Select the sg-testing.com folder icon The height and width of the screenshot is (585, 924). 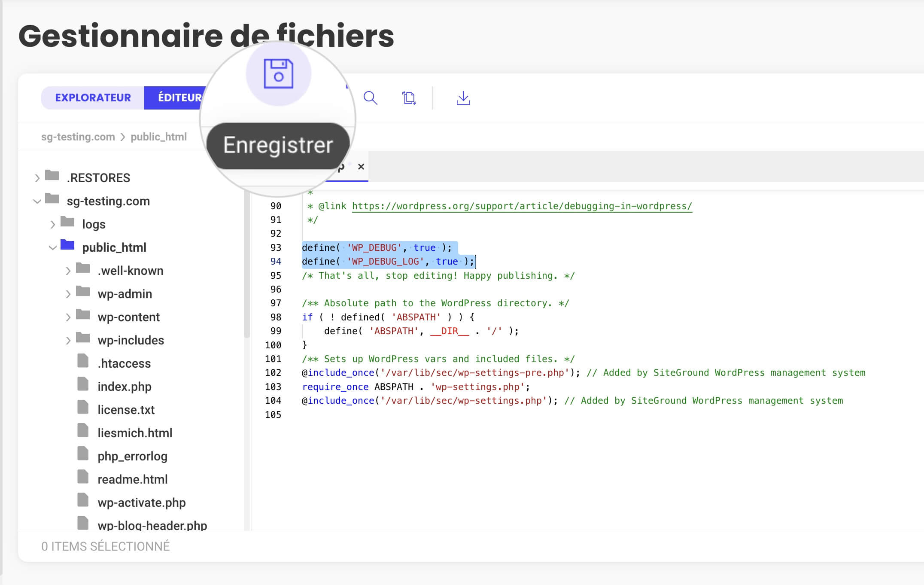(52, 198)
